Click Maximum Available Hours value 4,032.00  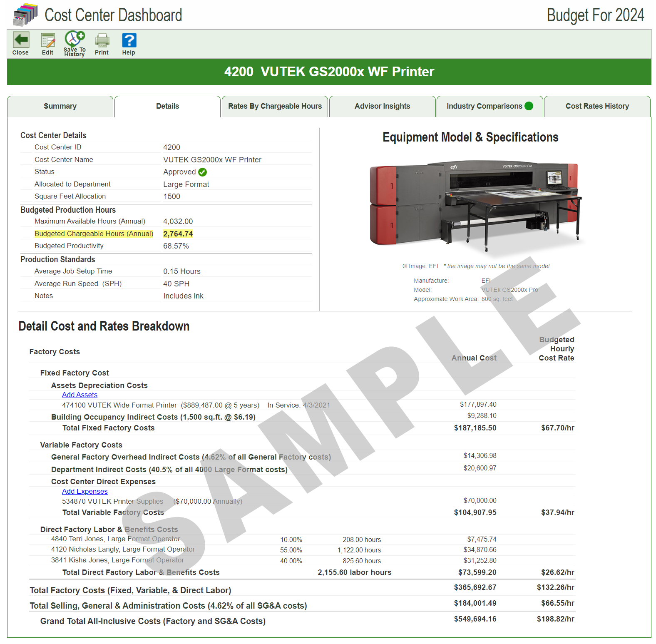point(178,221)
